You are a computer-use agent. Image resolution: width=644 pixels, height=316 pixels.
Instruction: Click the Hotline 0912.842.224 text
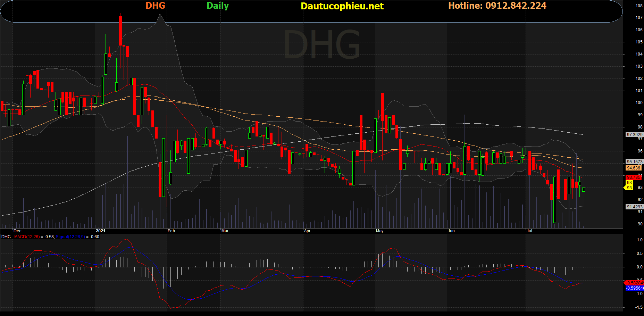point(497,6)
